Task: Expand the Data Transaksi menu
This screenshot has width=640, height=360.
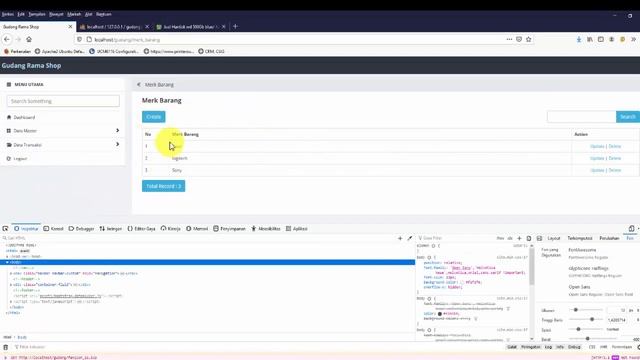Action: [x=63, y=145]
